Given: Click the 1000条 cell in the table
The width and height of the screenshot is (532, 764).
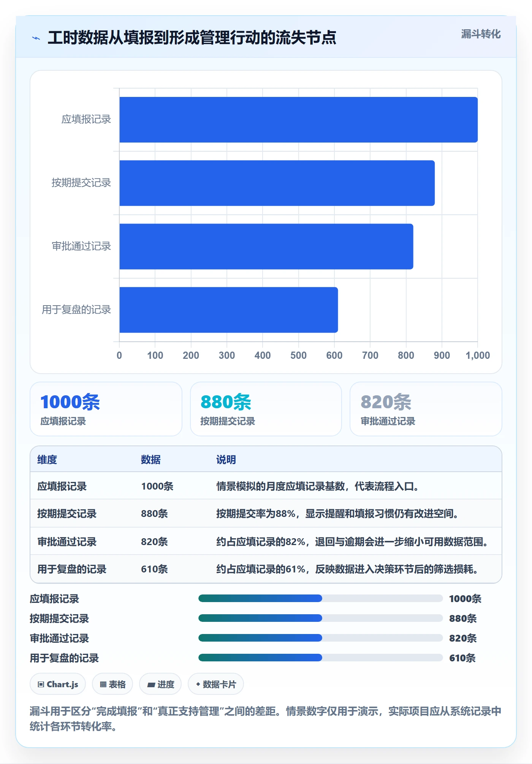Looking at the screenshot, I should 157,486.
